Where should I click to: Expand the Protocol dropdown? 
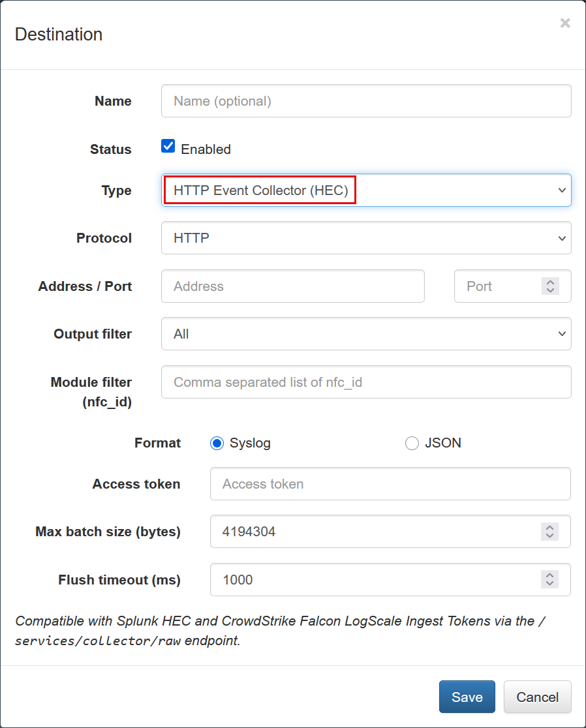click(365, 238)
